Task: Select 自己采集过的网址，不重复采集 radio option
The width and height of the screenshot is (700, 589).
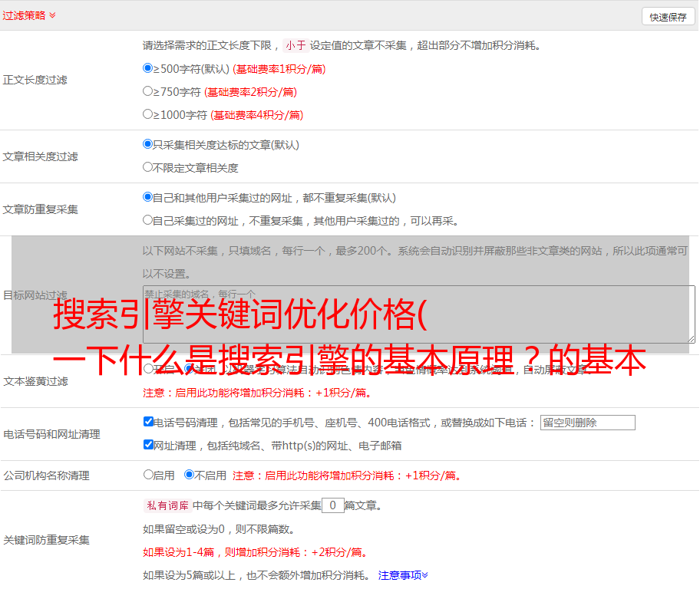Action: tap(148, 219)
